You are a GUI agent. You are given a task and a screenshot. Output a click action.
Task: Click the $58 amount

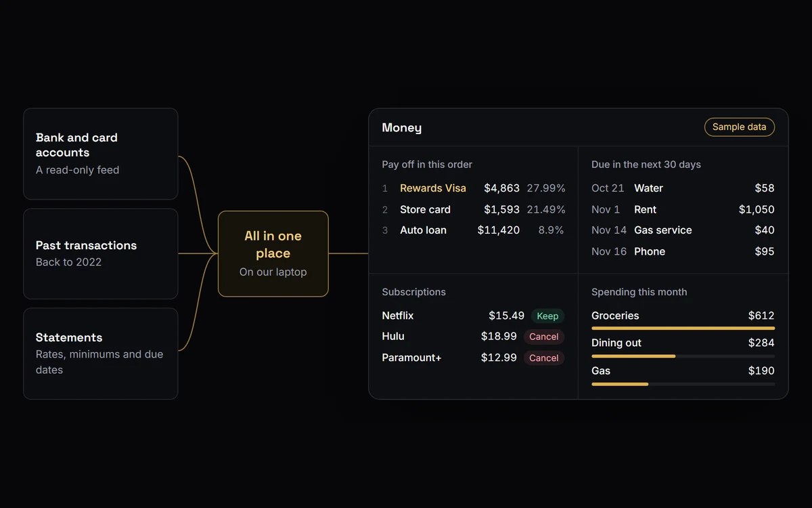coord(765,188)
